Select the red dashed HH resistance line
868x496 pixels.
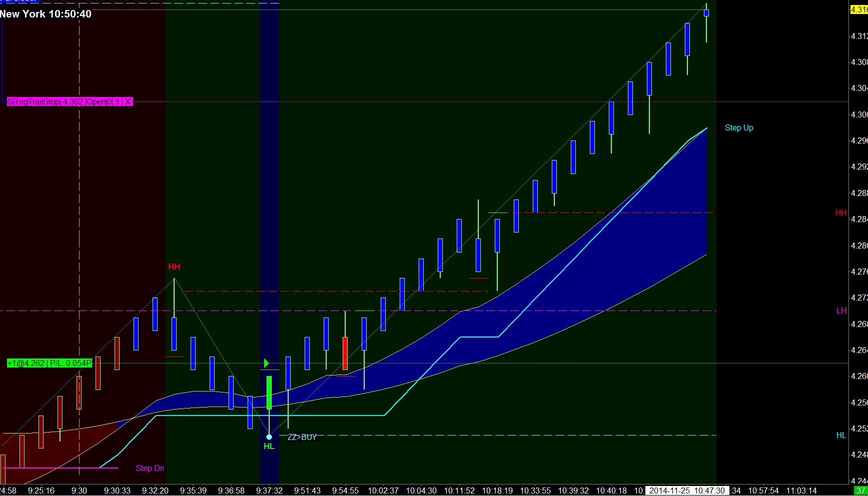[336, 291]
